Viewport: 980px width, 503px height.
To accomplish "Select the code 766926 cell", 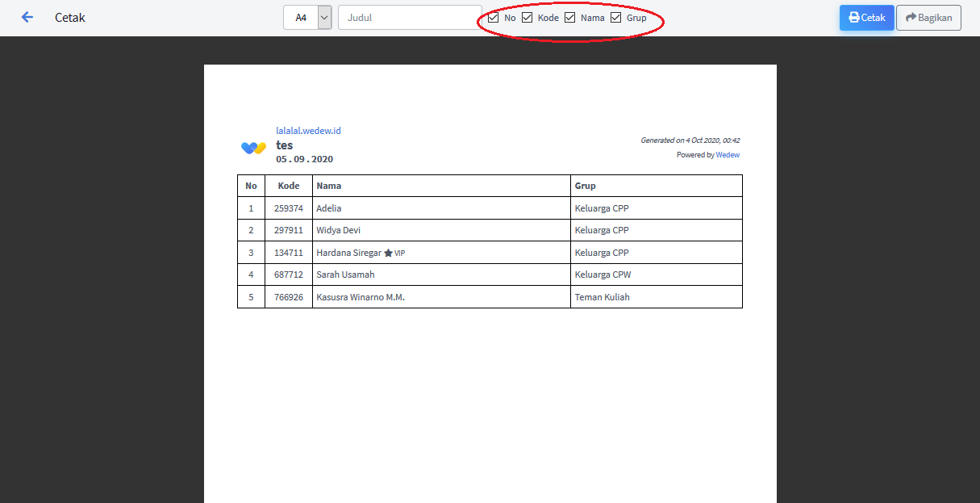I will (x=289, y=297).
